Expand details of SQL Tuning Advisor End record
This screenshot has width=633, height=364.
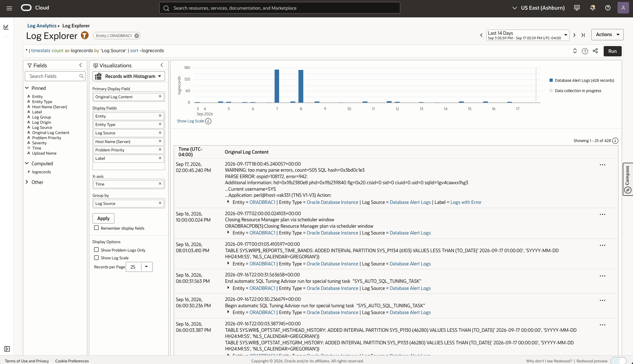(x=228, y=288)
